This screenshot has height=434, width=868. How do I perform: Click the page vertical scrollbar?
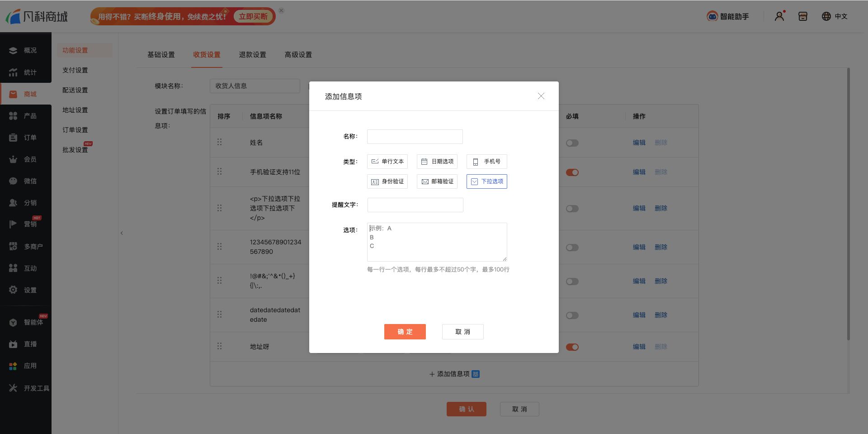point(848,204)
